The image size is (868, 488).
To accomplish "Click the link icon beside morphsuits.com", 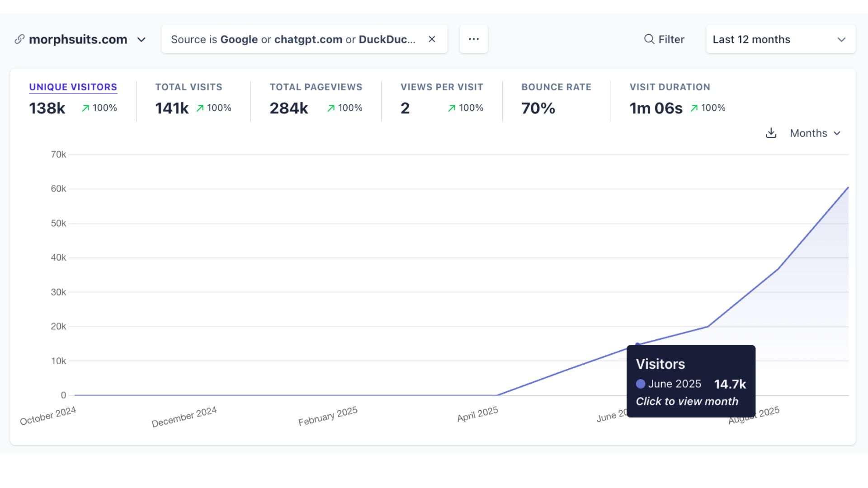I will (19, 39).
